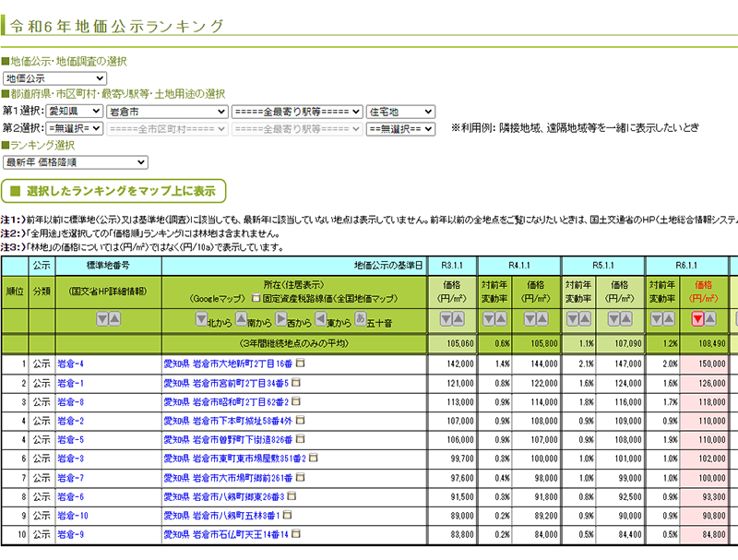Viewport: 738px width, 560px height.
Task: Open 路線価 map icon for 宮前町2丁目34番5
Action: coord(296,382)
